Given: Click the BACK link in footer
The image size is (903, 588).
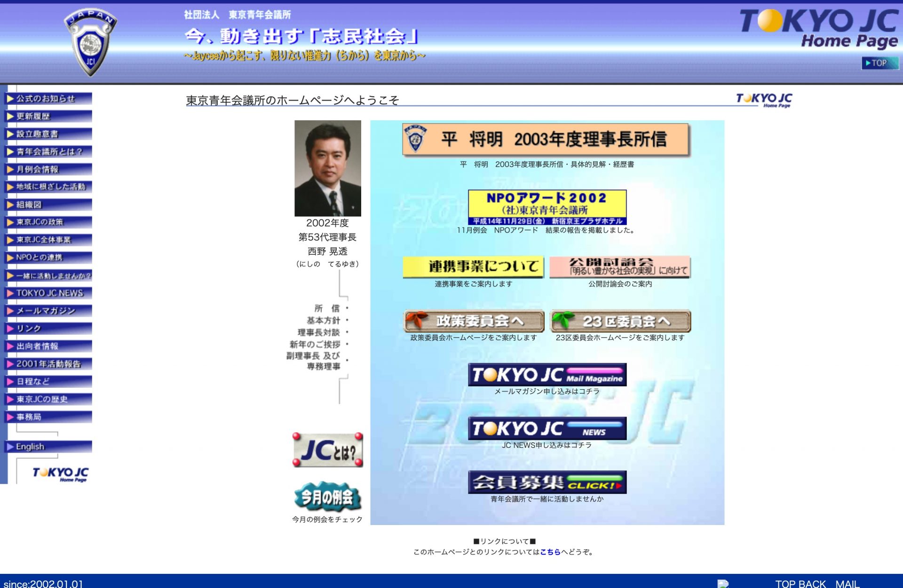Looking at the screenshot, I should coord(812,584).
